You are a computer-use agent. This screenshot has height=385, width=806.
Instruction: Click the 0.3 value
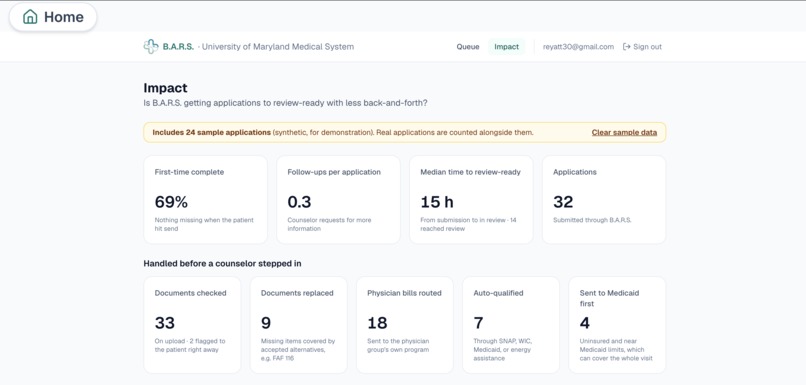[x=299, y=202]
